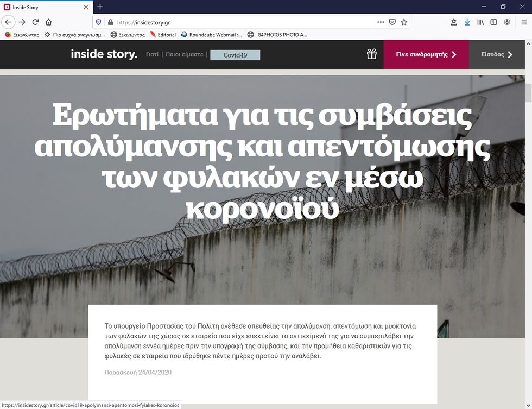Close the Inside Story tab
Screen dimensions: 532x409
pos(86,7)
